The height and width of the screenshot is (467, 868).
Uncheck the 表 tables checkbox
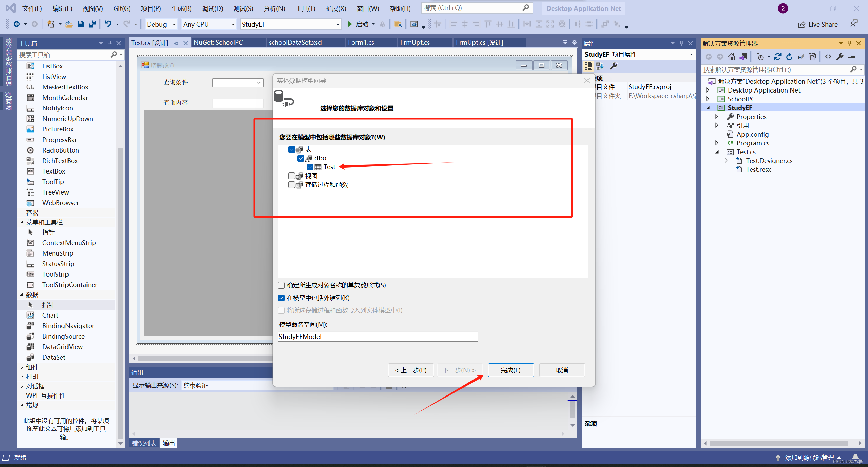pyautogui.click(x=292, y=149)
